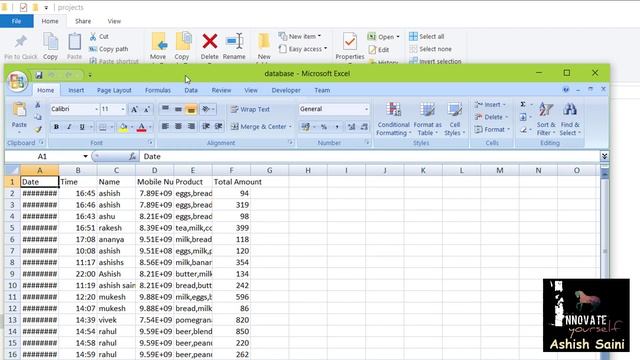Switch to Page Layout tab

click(114, 90)
